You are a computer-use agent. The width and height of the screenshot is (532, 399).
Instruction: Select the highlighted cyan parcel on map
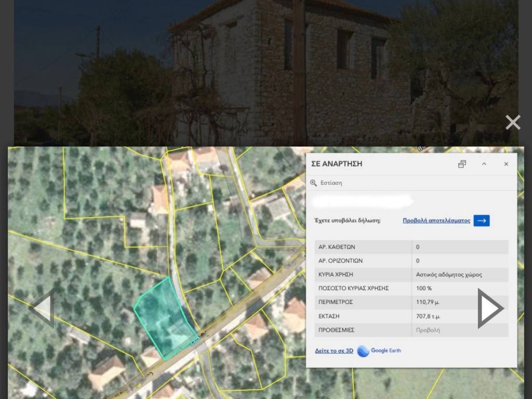click(x=162, y=317)
